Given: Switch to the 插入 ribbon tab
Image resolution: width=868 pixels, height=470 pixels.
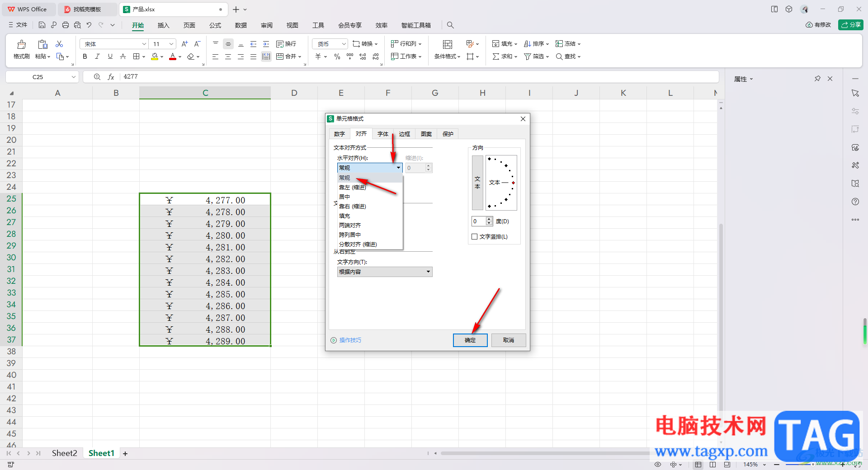Looking at the screenshot, I should pos(163,25).
